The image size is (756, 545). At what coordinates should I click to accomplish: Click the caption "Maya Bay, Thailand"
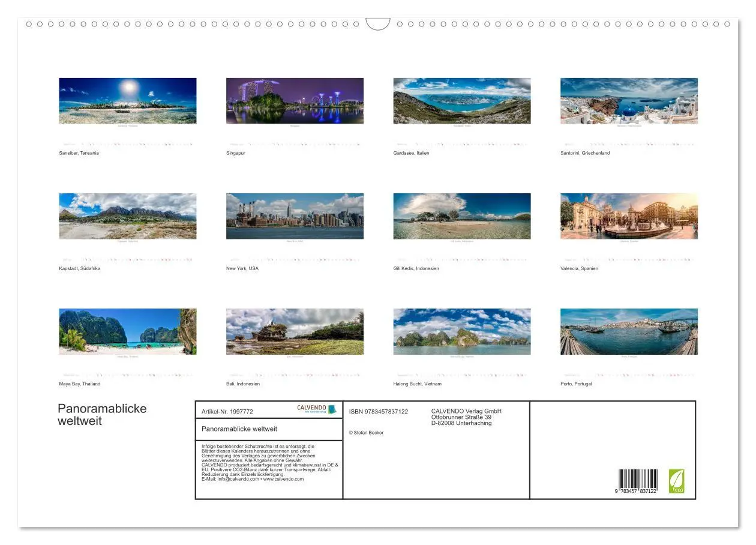[x=80, y=384]
